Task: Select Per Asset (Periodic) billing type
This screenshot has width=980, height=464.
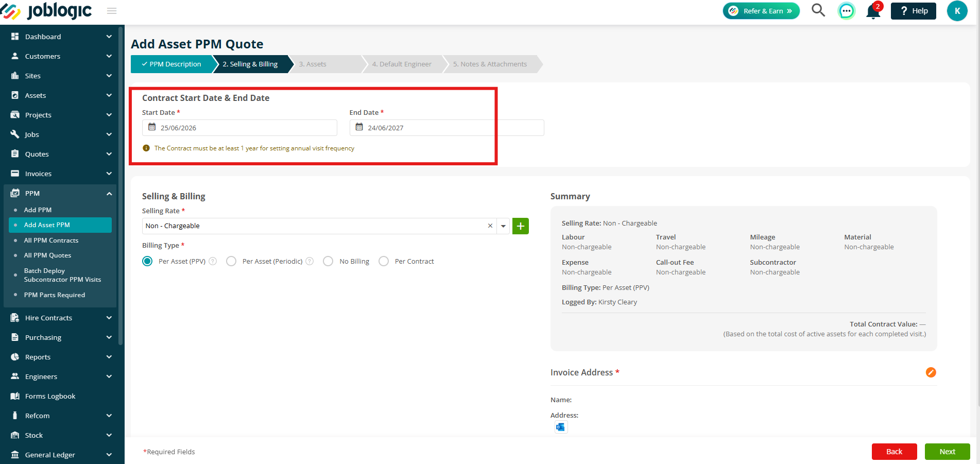Action: point(231,261)
